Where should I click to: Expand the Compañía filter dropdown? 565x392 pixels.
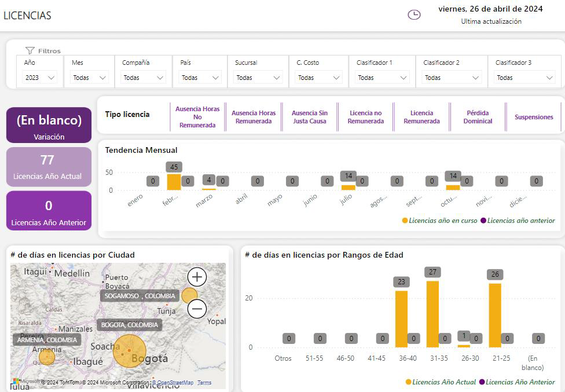[x=143, y=78]
